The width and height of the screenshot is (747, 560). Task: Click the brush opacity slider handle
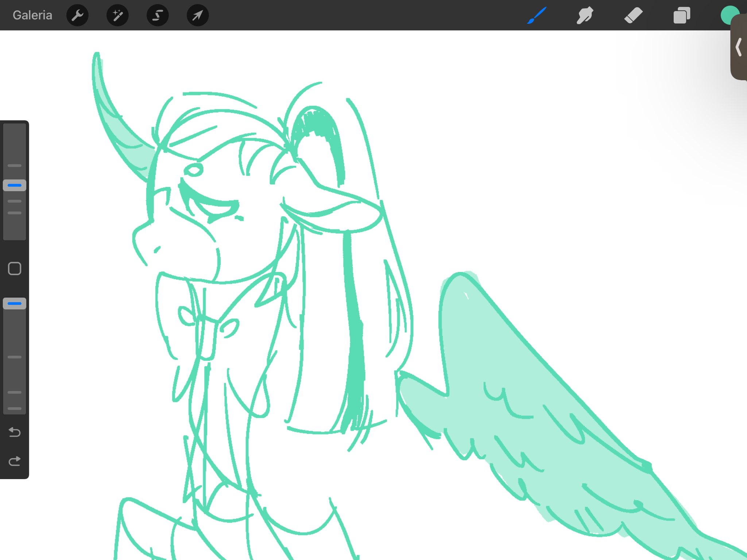tap(15, 303)
